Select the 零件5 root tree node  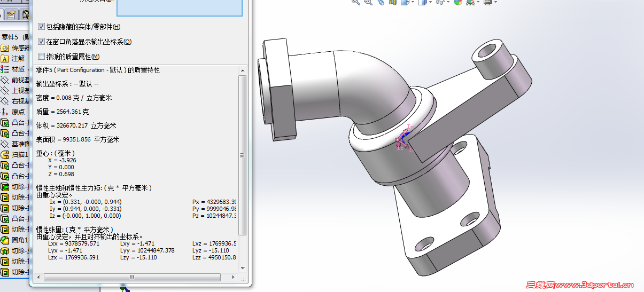pyautogui.click(x=15, y=37)
